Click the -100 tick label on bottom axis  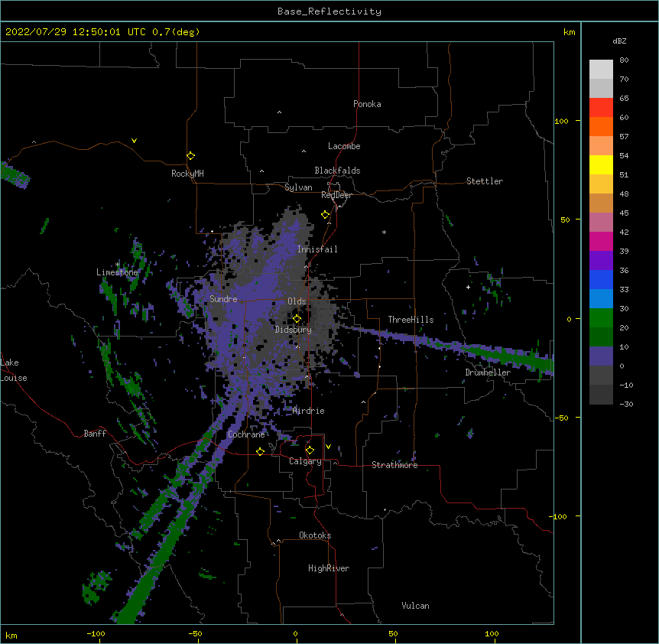coord(96,633)
